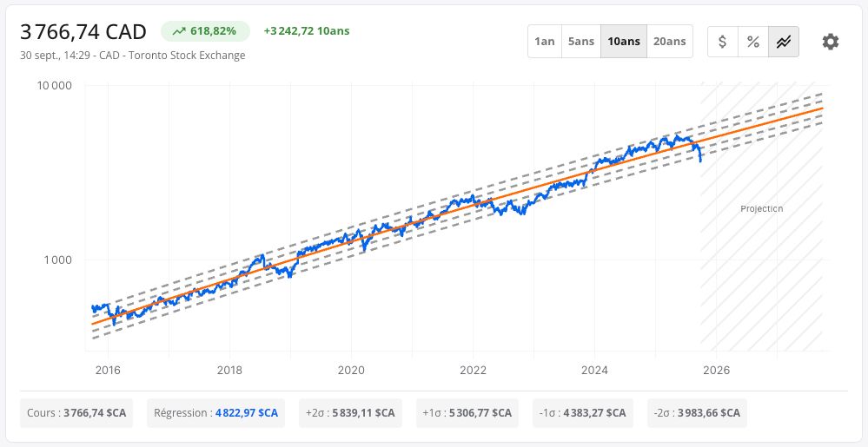
Task: Select the 1an time range
Action: tap(545, 42)
